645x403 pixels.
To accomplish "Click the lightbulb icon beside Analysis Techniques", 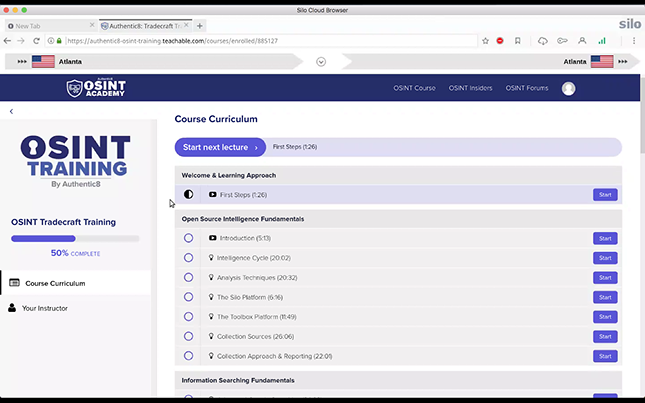I will pyautogui.click(x=211, y=277).
